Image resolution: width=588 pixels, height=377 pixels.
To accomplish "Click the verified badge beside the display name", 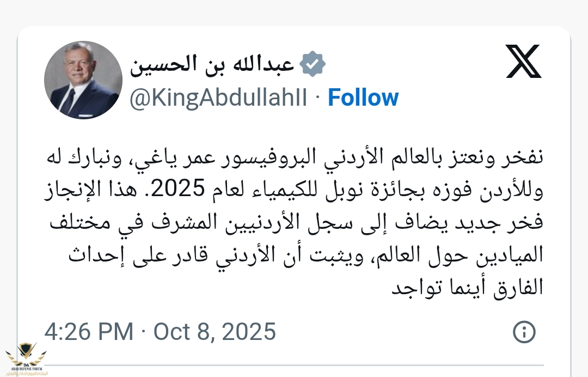I will click(x=313, y=64).
